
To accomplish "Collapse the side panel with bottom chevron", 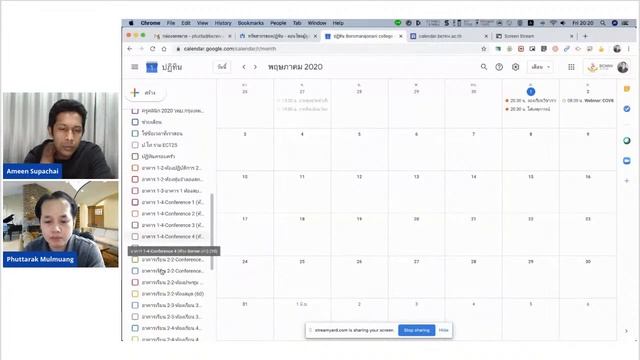I will pyautogui.click(x=627, y=331).
